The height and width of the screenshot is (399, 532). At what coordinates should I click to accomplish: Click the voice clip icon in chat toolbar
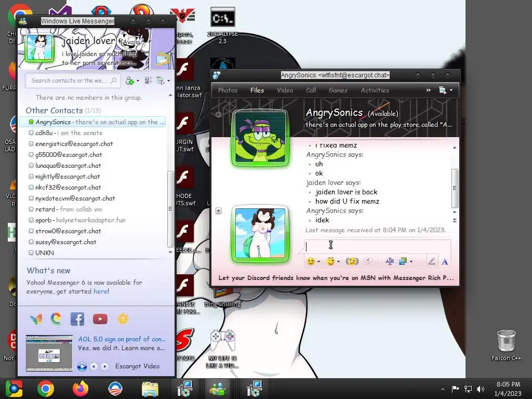[x=368, y=261]
